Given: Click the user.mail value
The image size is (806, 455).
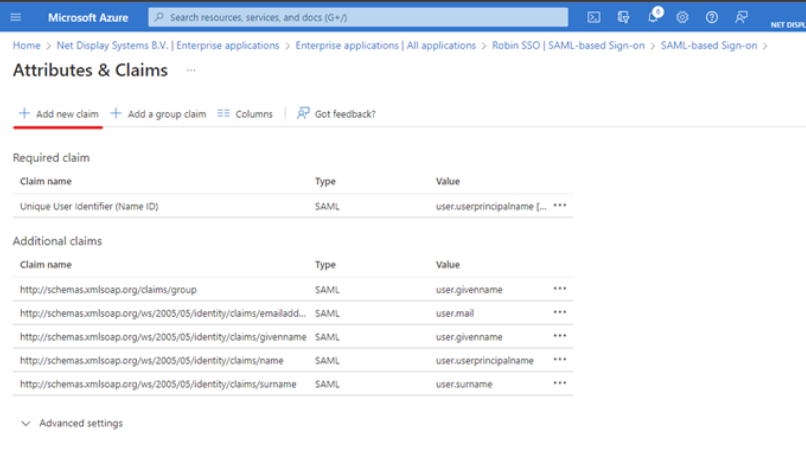Looking at the screenshot, I should click(x=455, y=313).
